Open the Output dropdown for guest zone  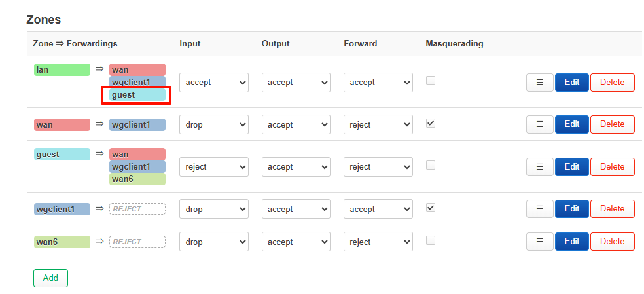pyautogui.click(x=296, y=167)
